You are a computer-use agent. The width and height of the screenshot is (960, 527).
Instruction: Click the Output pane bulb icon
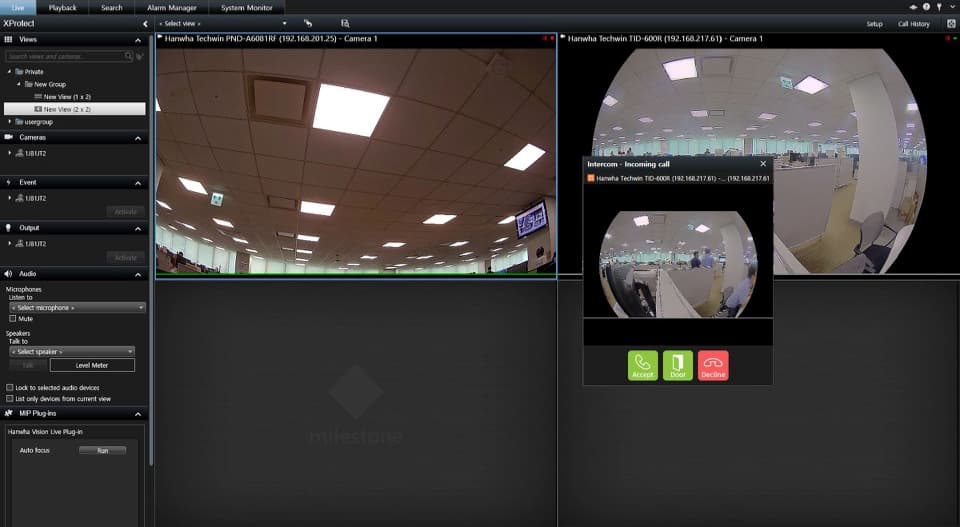(x=9, y=228)
